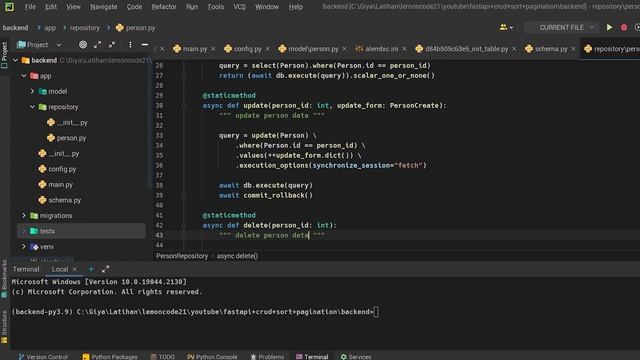Click PersonRepository in editor breadcrumb

182,256
